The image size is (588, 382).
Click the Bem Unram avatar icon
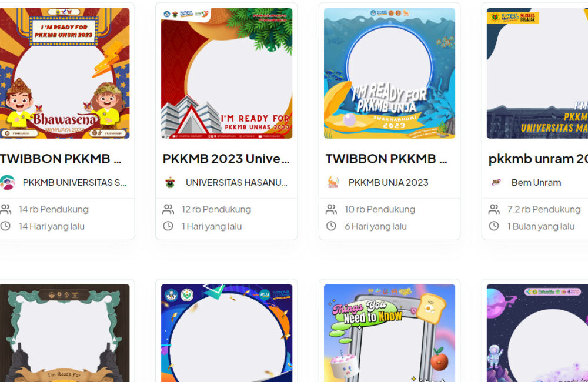coord(496,183)
